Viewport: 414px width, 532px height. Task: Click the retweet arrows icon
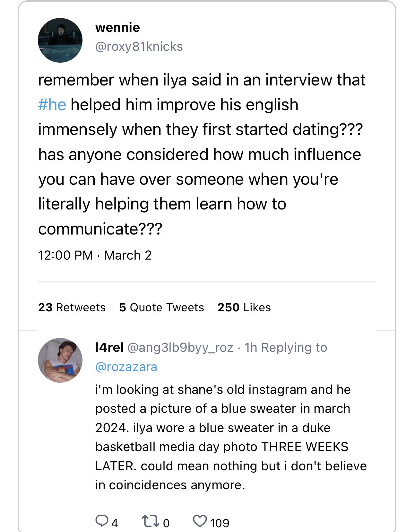coord(151,521)
